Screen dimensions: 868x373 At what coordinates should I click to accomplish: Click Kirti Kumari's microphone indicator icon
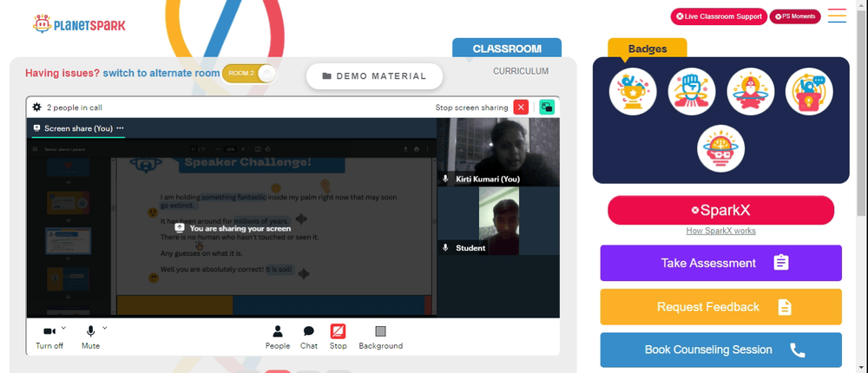[x=445, y=179]
